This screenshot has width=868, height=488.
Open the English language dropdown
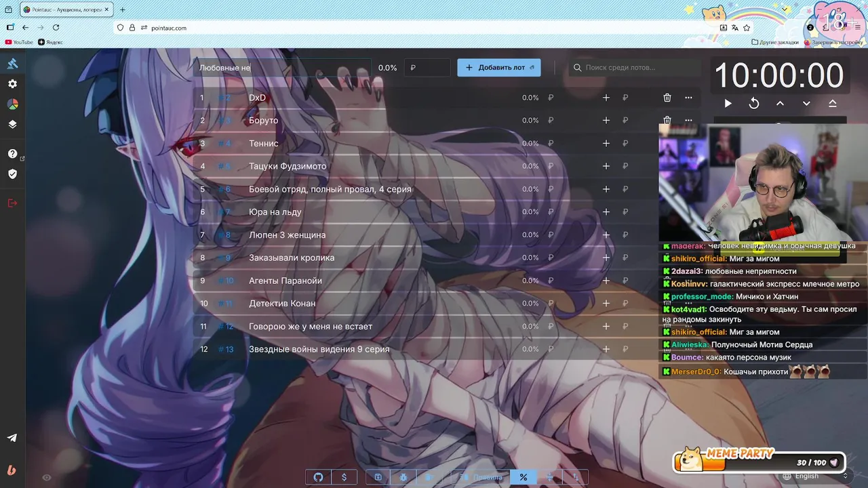point(816,476)
